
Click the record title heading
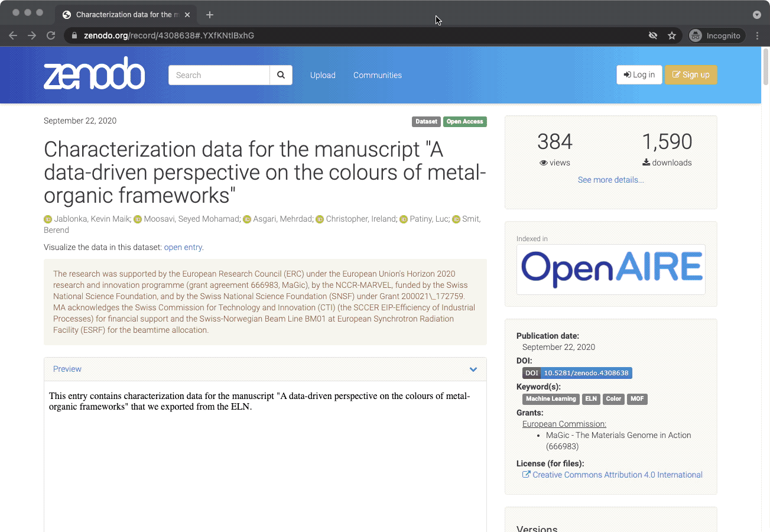point(265,172)
